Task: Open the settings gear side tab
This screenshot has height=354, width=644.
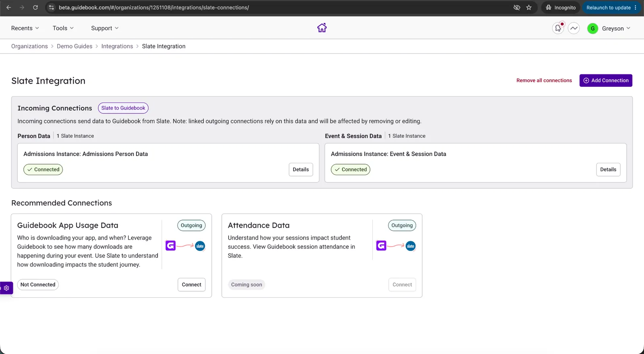Action: [x=6, y=288]
